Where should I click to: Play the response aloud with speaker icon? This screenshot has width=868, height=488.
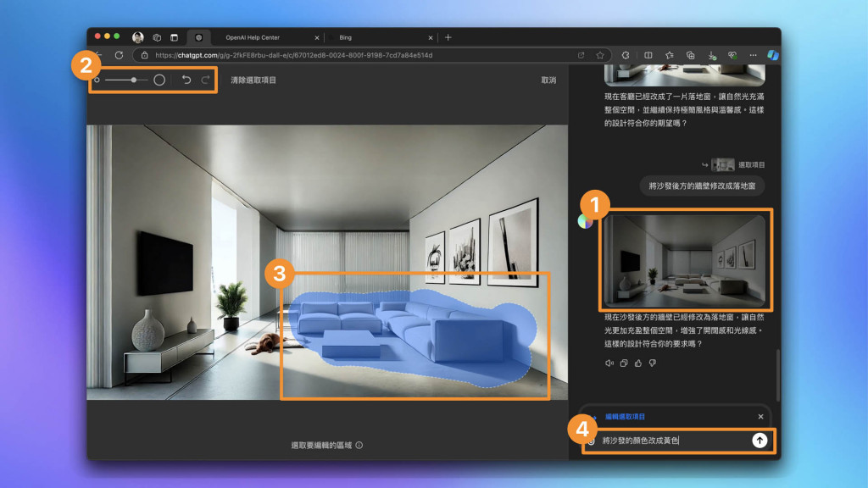[609, 363]
